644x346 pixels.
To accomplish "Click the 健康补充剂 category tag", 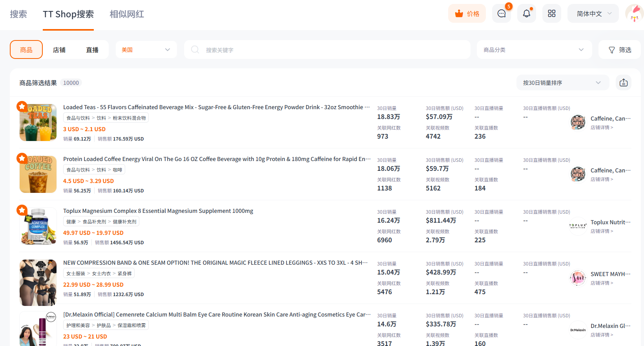I will coord(124,222).
